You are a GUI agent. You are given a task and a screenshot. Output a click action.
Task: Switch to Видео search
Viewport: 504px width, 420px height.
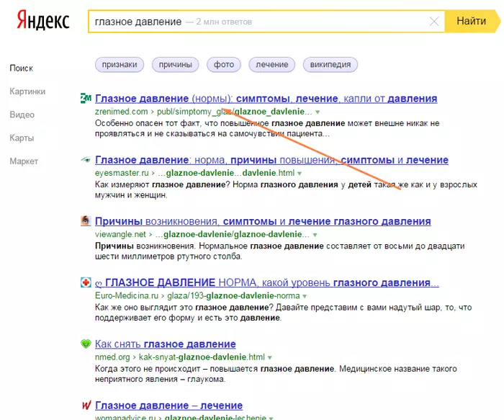point(22,115)
